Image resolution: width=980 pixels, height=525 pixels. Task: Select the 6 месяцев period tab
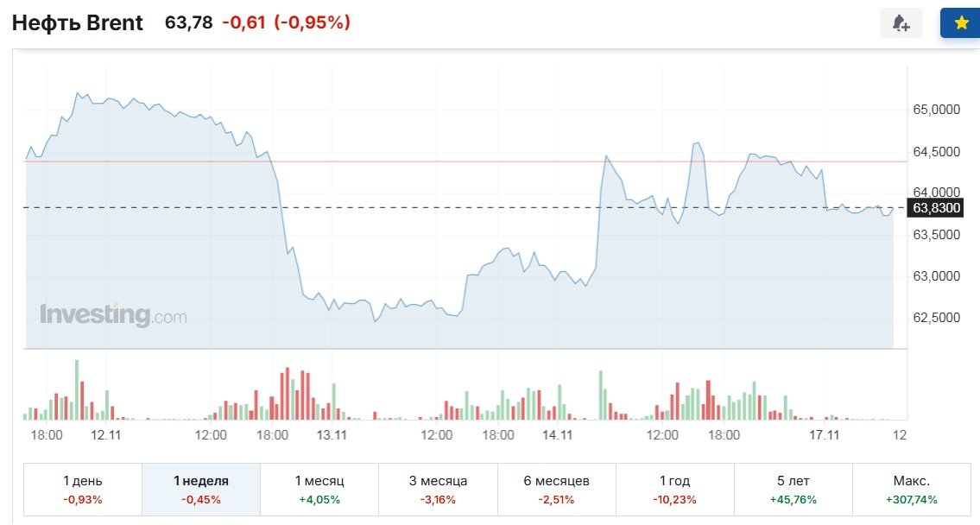[556, 490]
